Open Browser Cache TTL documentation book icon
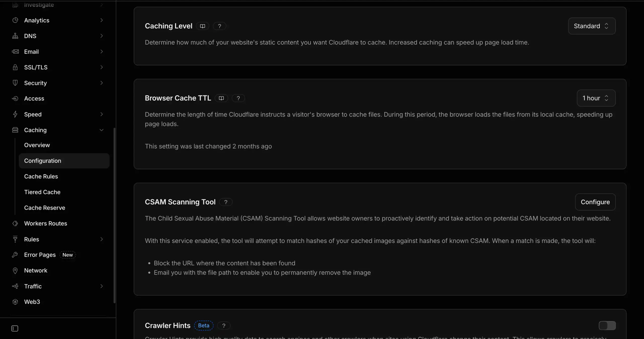Image resolution: width=644 pixels, height=339 pixels. (x=221, y=98)
